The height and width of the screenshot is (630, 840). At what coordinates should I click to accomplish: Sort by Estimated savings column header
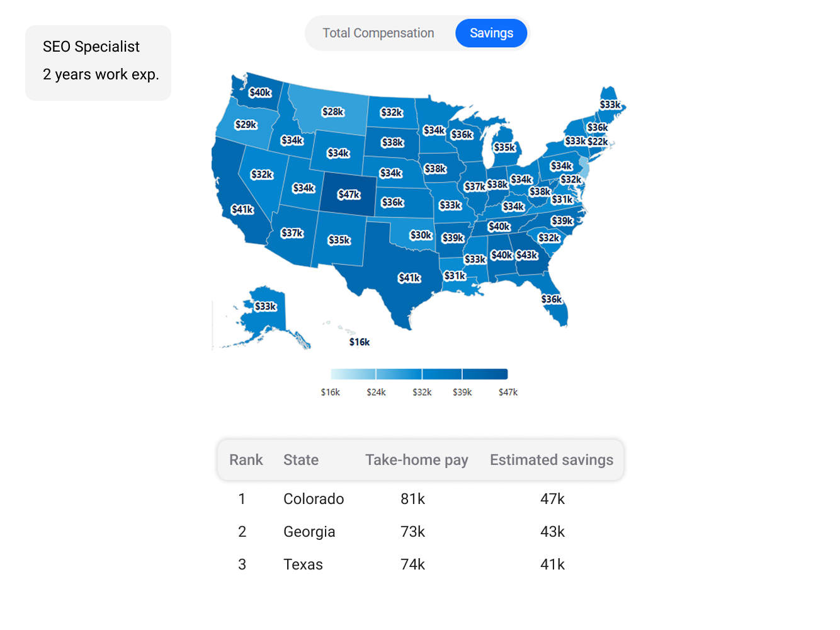pyautogui.click(x=552, y=460)
